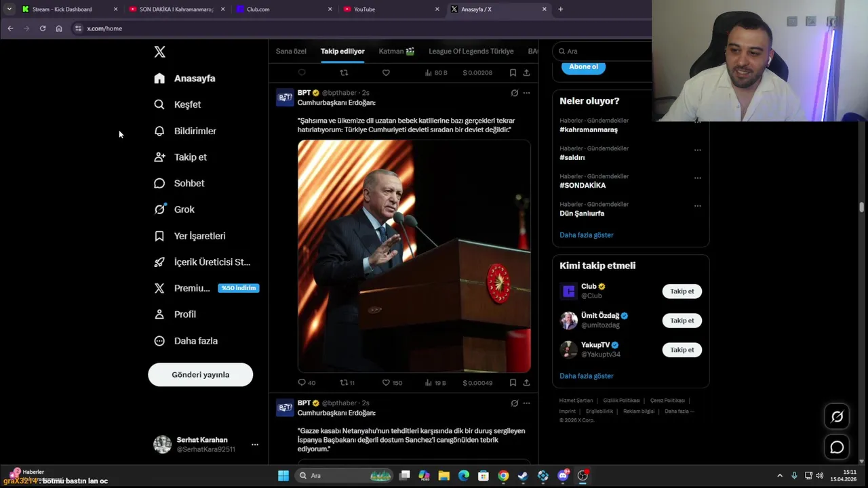Open Takip et in the sidebar
The width and height of the screenshot is (868, 488).
[180, 157]
